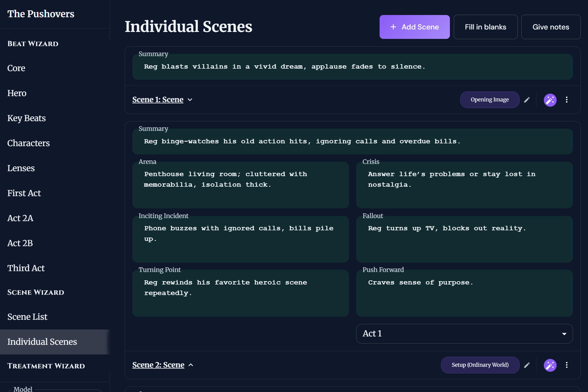Click inside the Inciting Incident text field

point(241,239)
